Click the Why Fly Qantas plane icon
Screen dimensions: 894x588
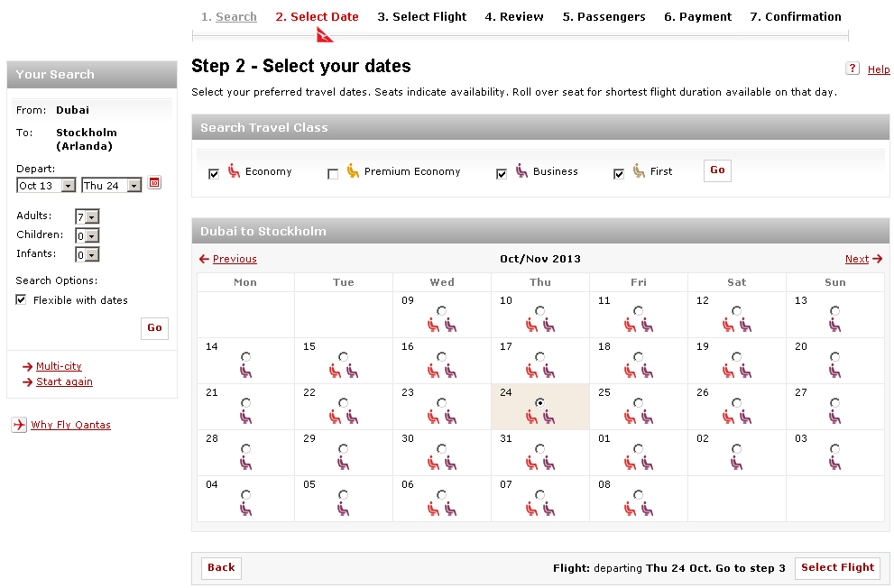[x=19, y=425]
